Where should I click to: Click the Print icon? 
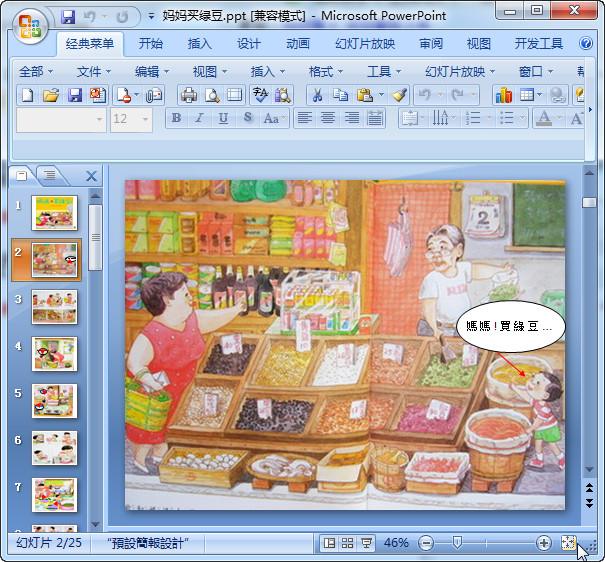(x=189, y=95)
